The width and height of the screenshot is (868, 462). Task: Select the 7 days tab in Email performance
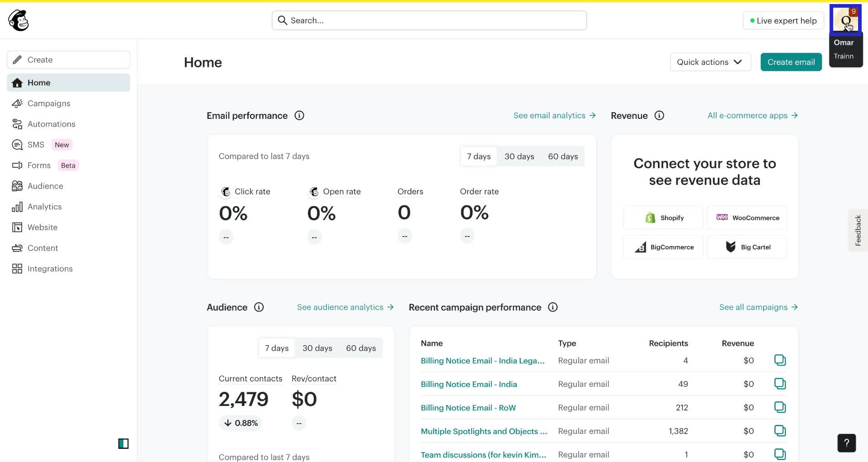478,156
